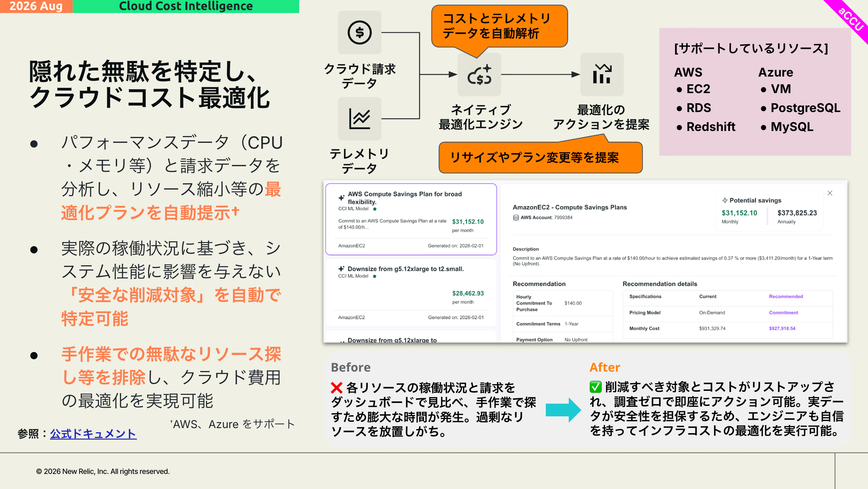Select the partially visible third Downsize recommendation card
868x489 pixels.
(411, 336)
